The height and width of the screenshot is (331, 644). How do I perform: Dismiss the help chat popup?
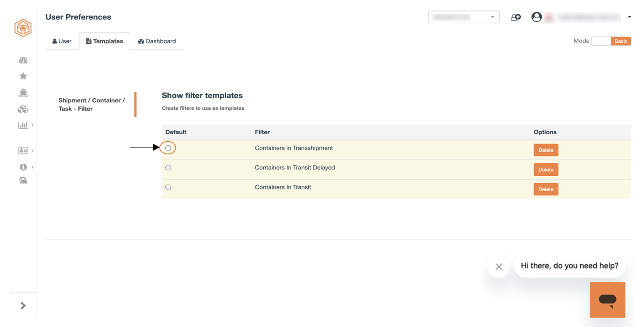click(499, 266)
